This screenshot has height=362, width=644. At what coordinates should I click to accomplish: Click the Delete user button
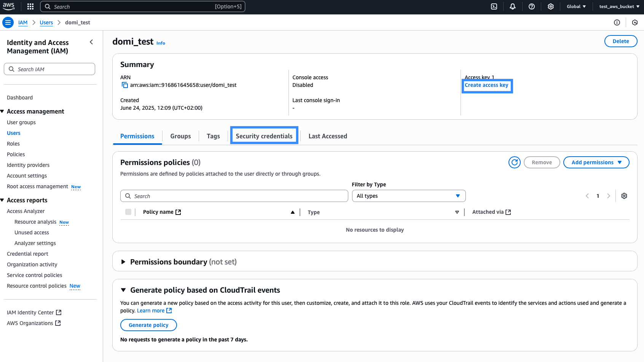[621, 41]
